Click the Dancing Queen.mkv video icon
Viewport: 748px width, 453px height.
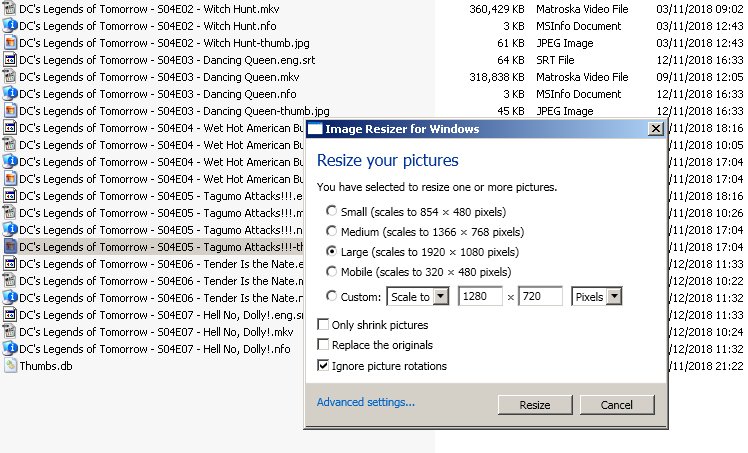tap(10, 77)
